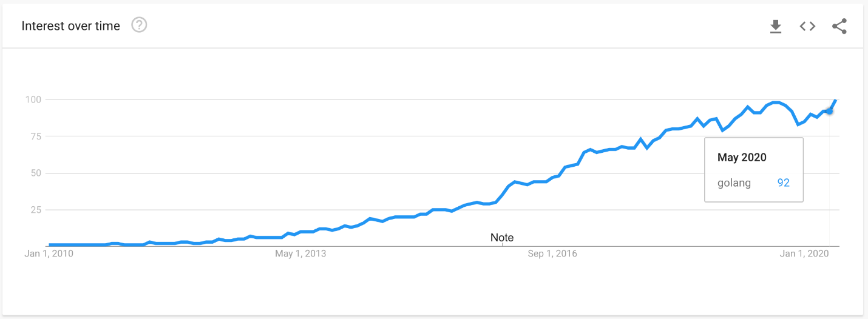The width and height of the screenshot is (868, 319).
Task: Click the May 2020 tooltip heading
Action: 742,158
